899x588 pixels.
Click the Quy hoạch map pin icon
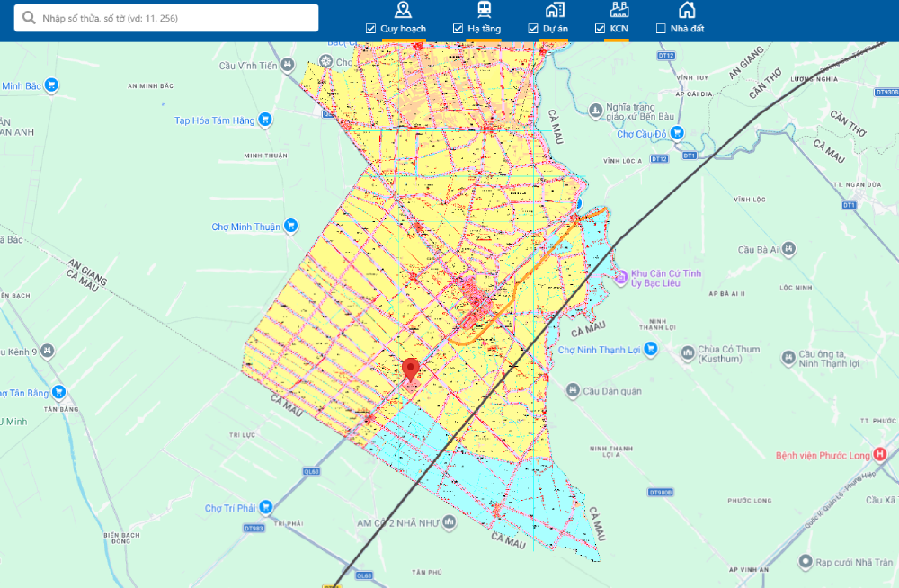point(403,10)
